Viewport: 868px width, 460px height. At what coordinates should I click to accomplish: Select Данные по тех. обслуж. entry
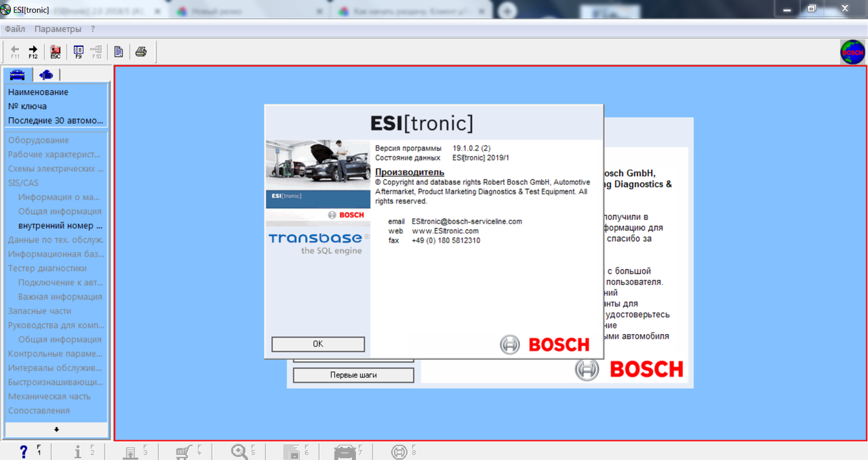pos(56,240)
